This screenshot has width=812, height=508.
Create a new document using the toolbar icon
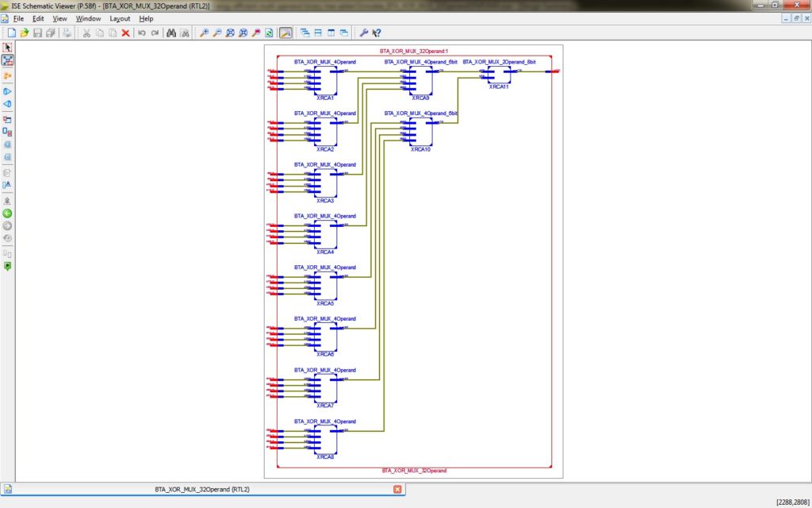tap(12, 33)
